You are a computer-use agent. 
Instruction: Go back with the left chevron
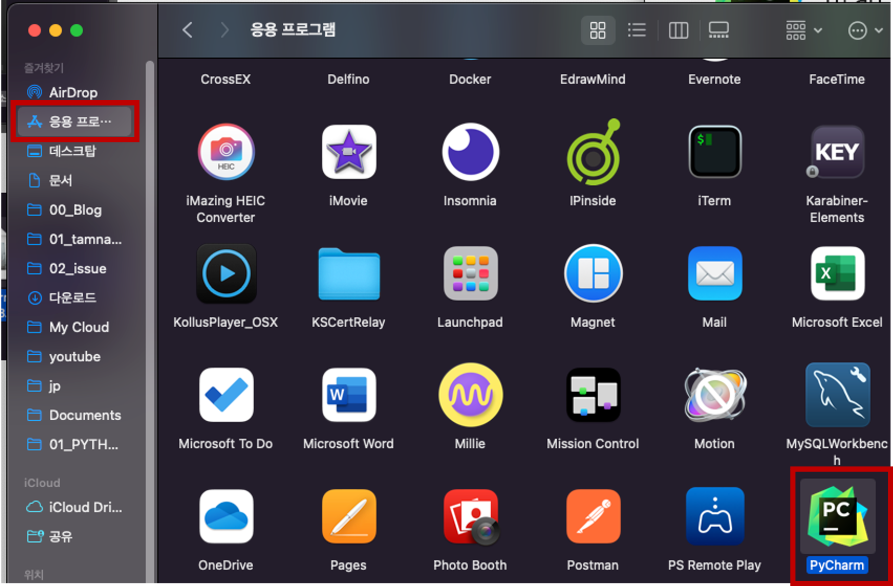point(188,30)
